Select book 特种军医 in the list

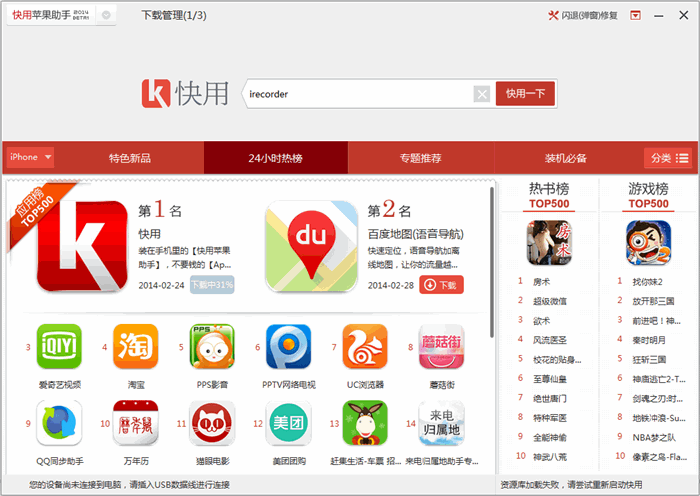[x=550, y=418]
